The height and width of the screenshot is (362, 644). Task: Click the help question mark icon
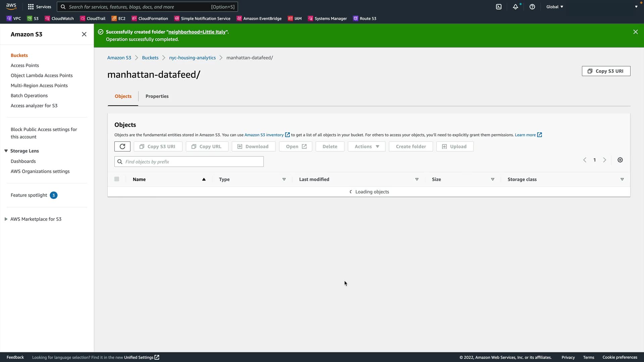coord(532,7)
